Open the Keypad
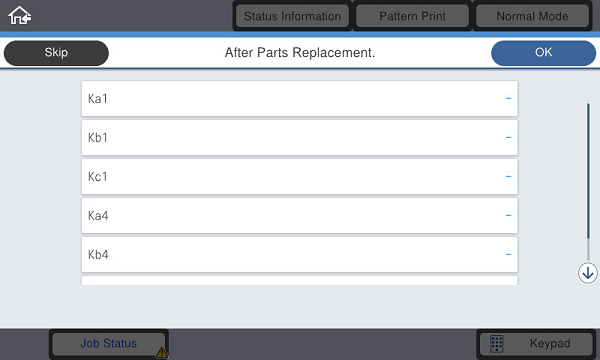The height and width of the screenshot is (360, 600). (536, 344)
